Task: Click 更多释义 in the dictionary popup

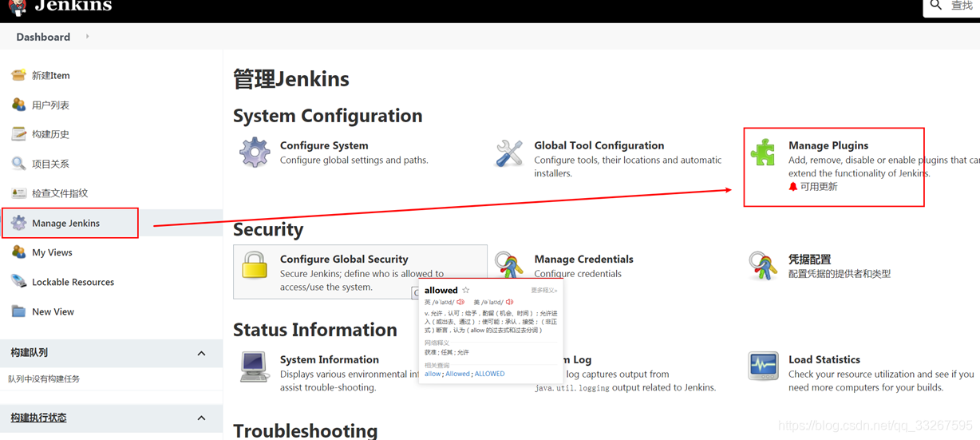Action: click(544, 291)
